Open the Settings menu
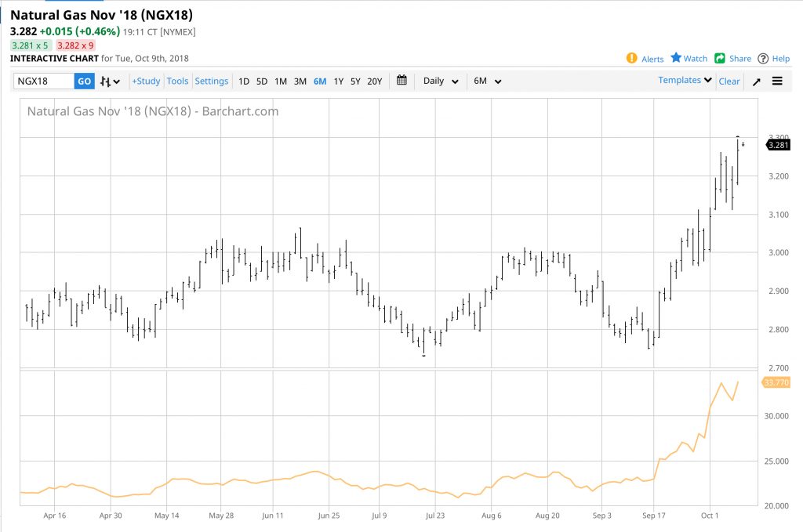This screenshot has width=803, height=532. click(212, 81)
